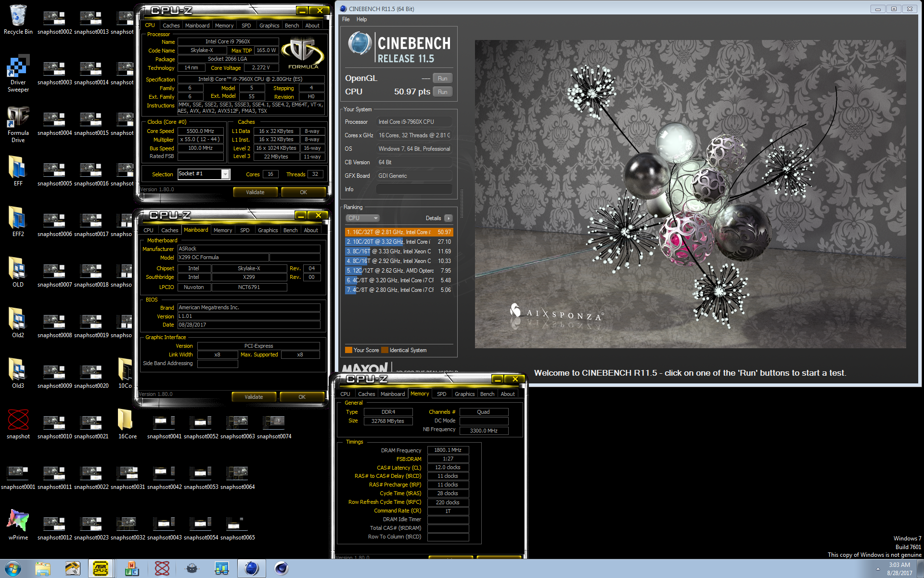Click the red snapshot tool taskbar icon
Image resolution: width=924 pixels, height=578 pixels.
tap(162, 569)
